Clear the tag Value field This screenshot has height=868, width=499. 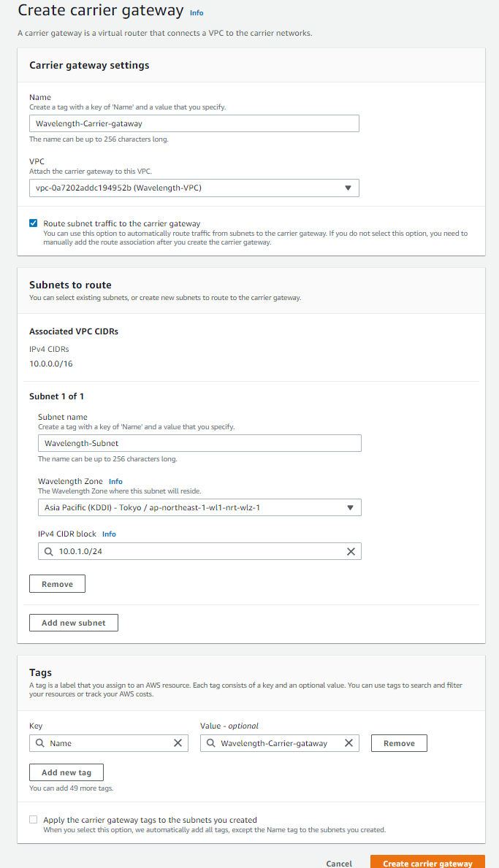348,743
